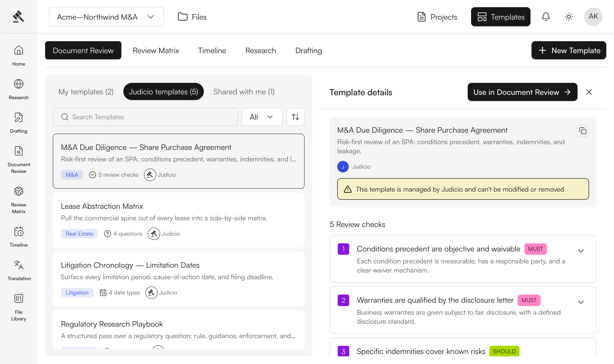
Task: Open Home from the sidebar
Action: 19,56
